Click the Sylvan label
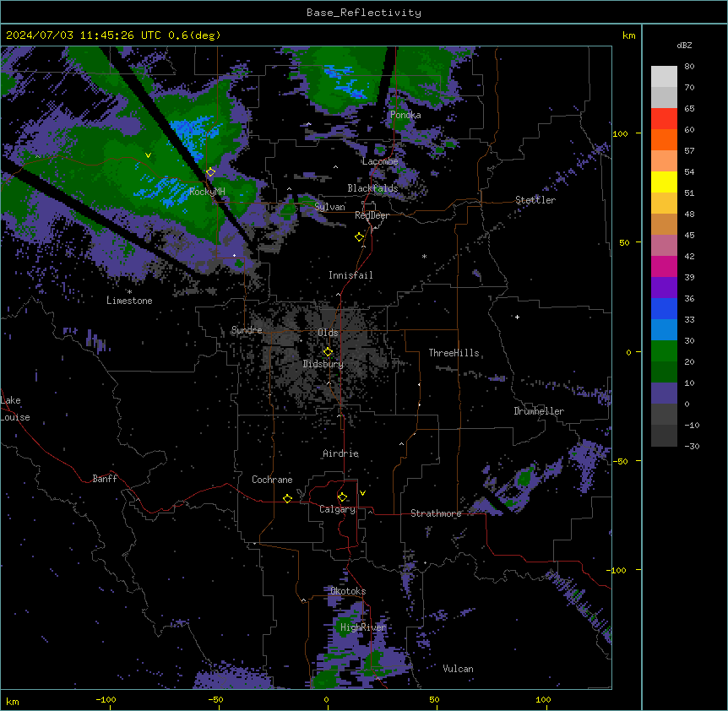Viewport: 728px width, 711px height. pos(329,207)
